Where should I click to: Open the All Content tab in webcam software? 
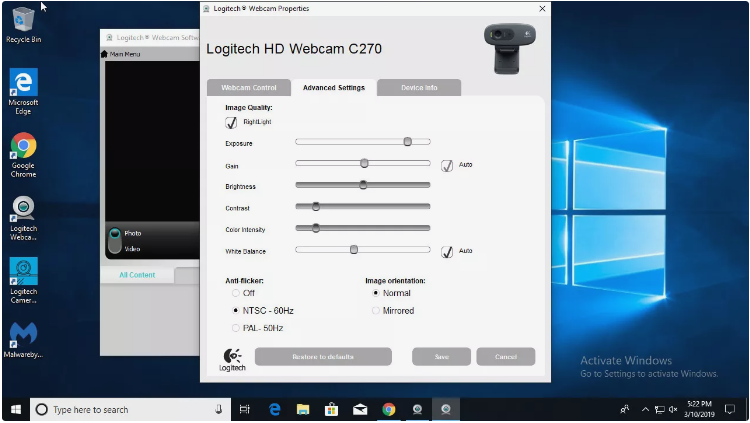click(x=137, y=275)
